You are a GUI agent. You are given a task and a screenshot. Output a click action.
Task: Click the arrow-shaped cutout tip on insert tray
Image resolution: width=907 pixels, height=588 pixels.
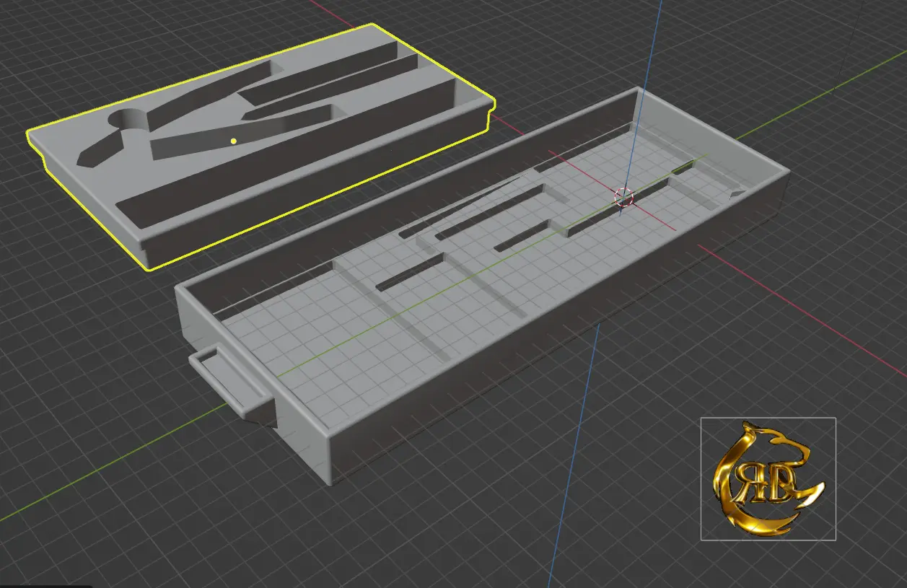click(x=88, y=157)
